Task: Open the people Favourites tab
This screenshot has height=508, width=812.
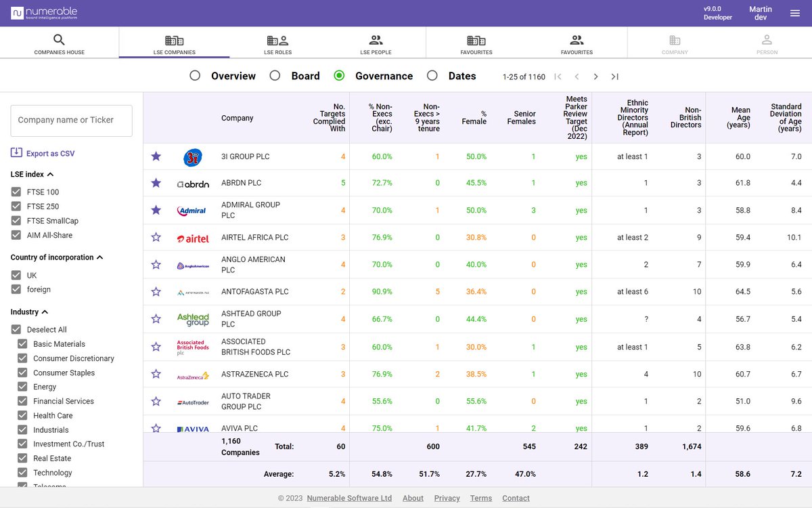Action: click(x=577, y=43)
